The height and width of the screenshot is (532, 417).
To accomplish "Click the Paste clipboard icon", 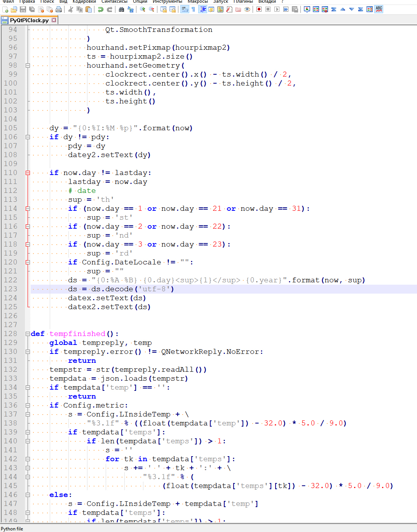I will point(89,9).
